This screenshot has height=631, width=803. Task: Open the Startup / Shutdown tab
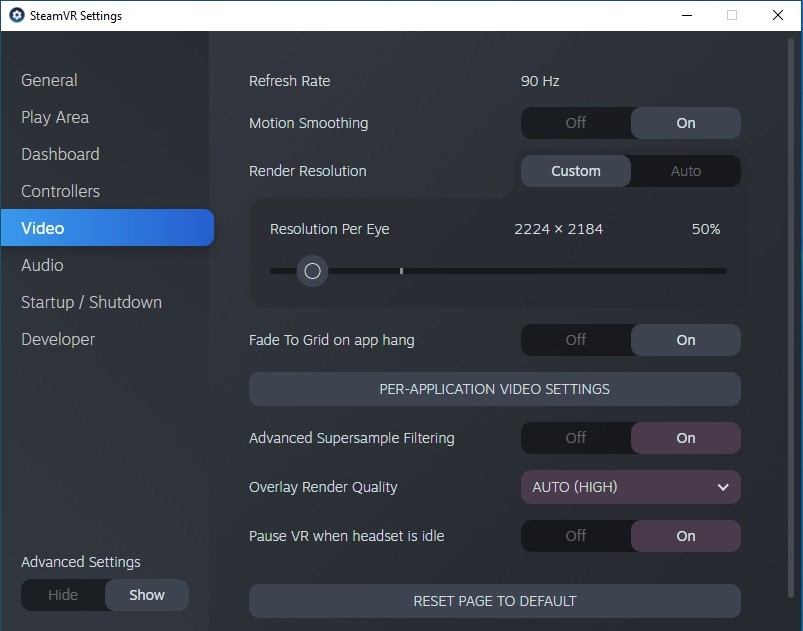click(92, 302)
